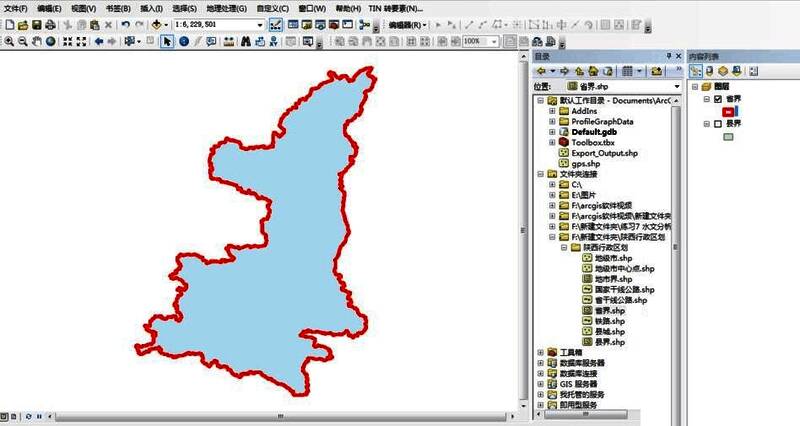Select the Pan hand tool
The height and width of the screenshot is (426, 800).
click(x=37, y=41)
